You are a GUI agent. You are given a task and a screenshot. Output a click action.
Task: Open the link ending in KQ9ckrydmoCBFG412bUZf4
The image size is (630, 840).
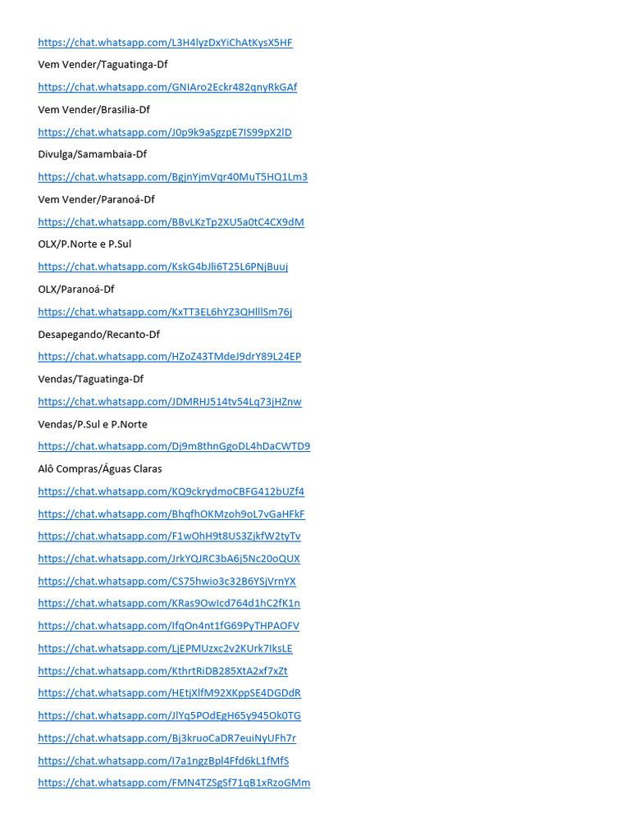click(x=171, y=491)
